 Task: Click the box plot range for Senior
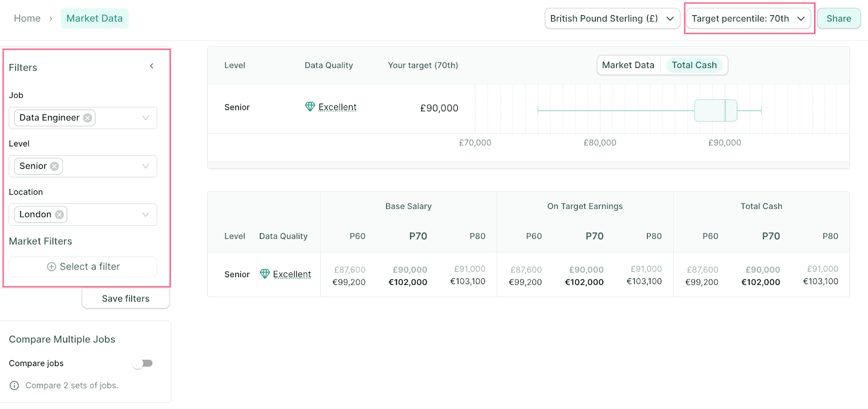pos(649,110)
